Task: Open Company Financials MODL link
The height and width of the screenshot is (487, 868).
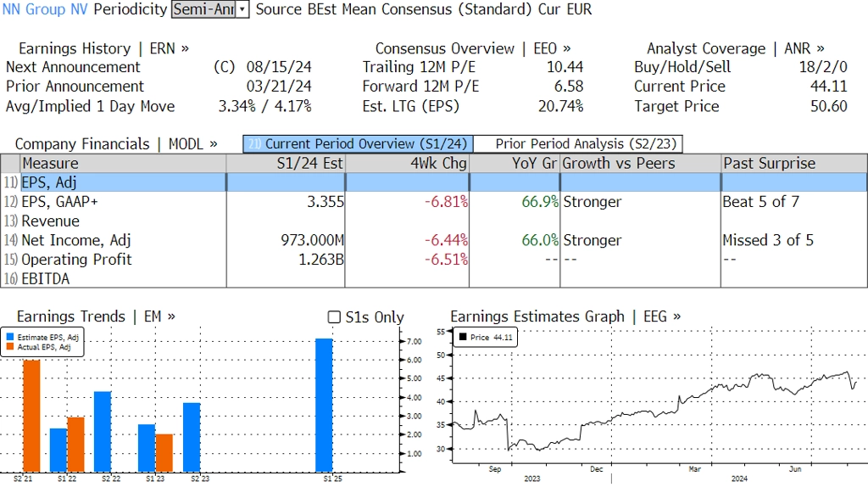Action: [x=116, y=144]
